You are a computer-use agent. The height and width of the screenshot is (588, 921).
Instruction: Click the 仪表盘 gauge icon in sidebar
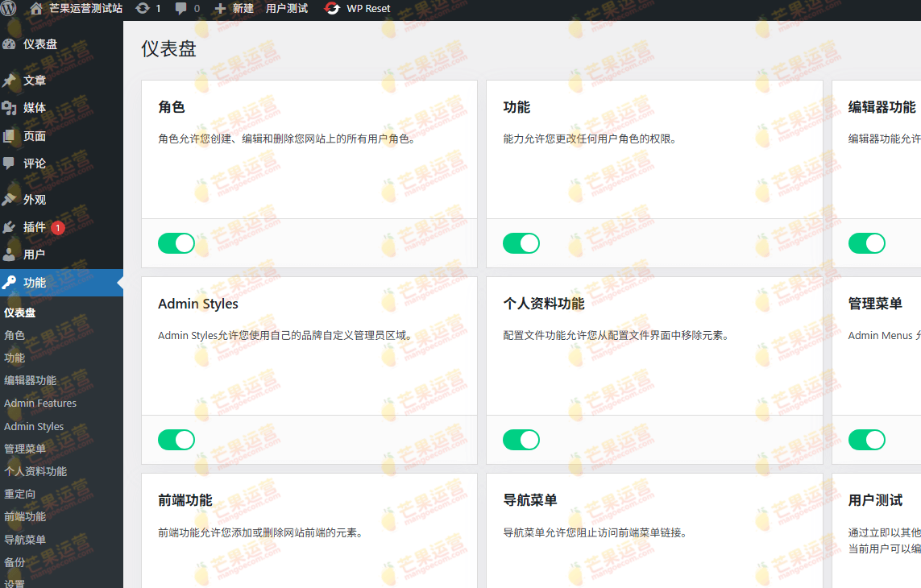[x=10, y=44]
